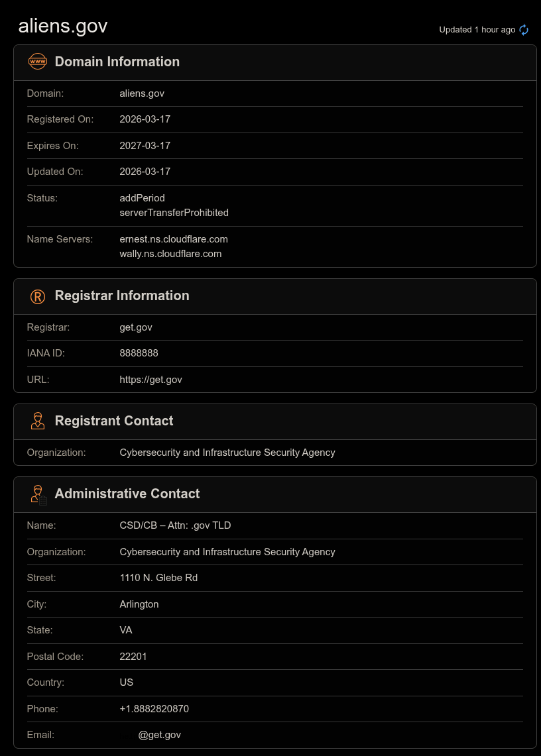
Task: Click the street 1110 N. Glebe Rd
Action: point(158,578)
